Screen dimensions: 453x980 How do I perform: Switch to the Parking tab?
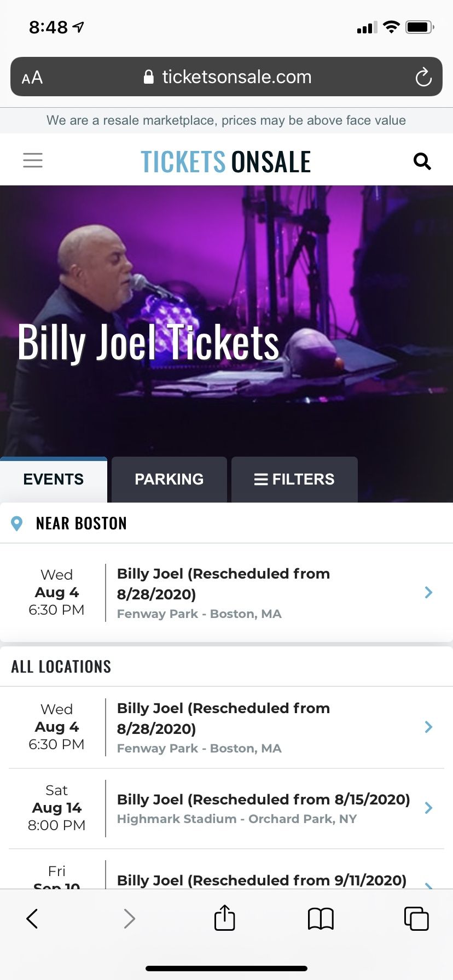point(169,480)
